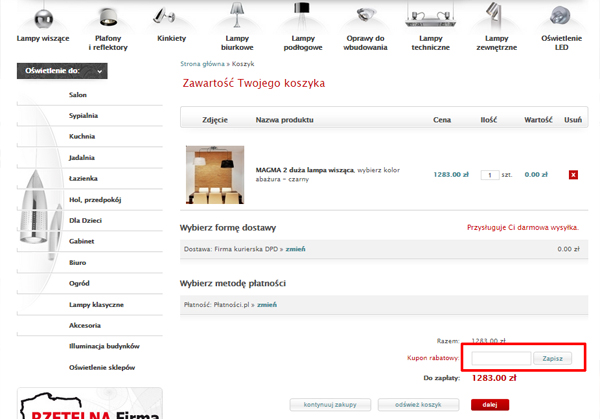600x419 pixels.
Task: Expand the Oświetlenie do: dropdown
Action: click(62, 71)
